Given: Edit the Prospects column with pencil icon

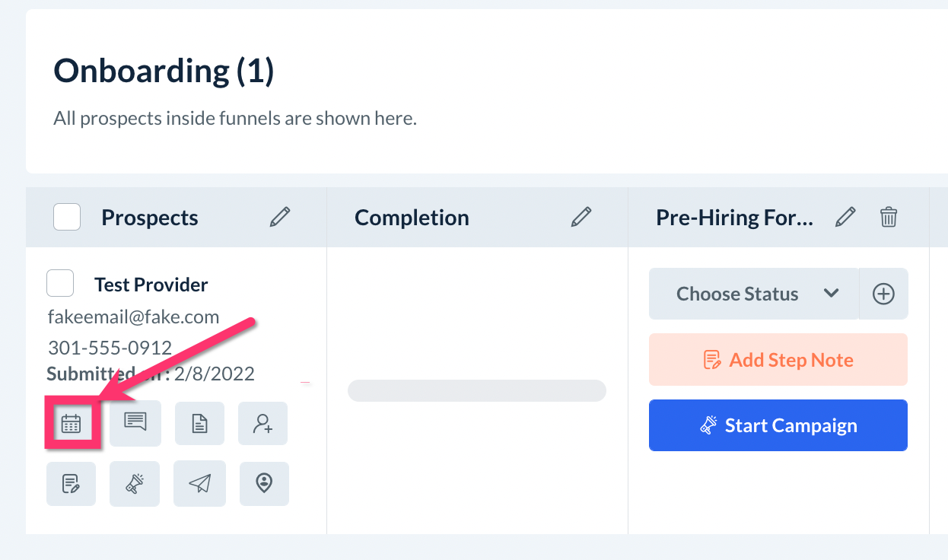Looking at the screenshot, I should [280, 218].
